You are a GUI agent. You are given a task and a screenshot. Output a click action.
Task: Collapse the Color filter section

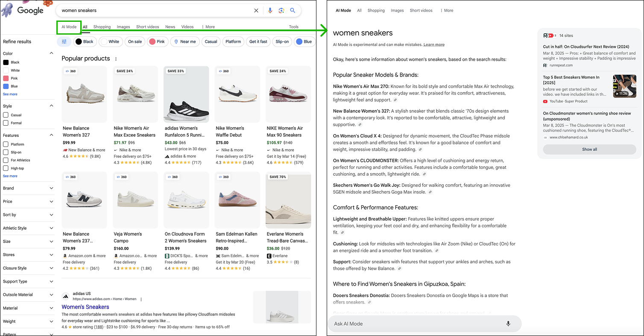[52, 53]
